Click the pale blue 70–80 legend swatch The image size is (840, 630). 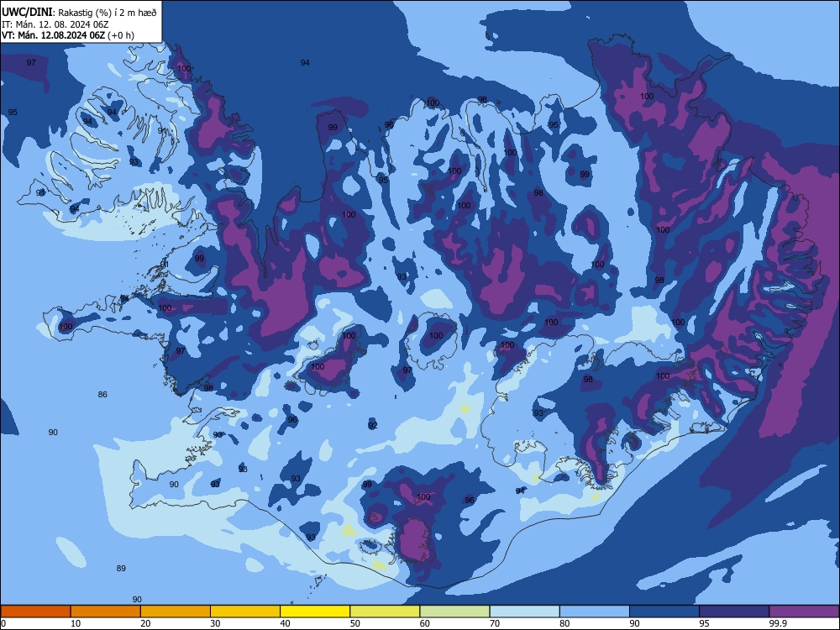524,612
